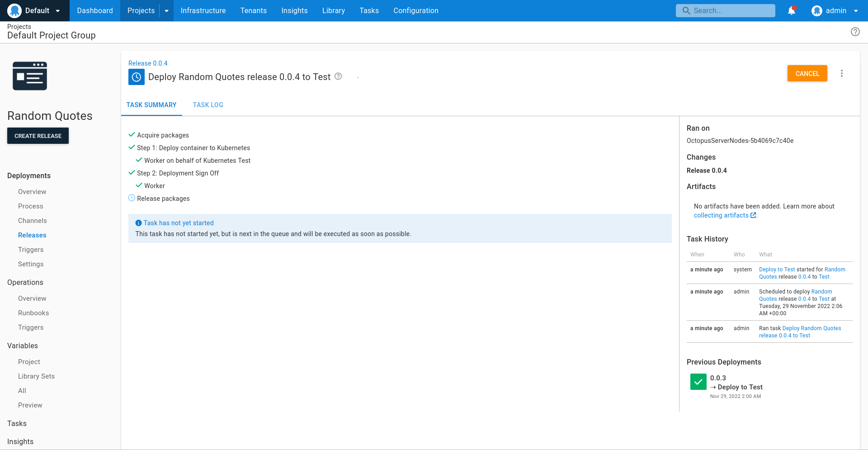Click the Octopus logo in Default space switcher
Viewport: 868px width, 450px height.
pos(14,10)
